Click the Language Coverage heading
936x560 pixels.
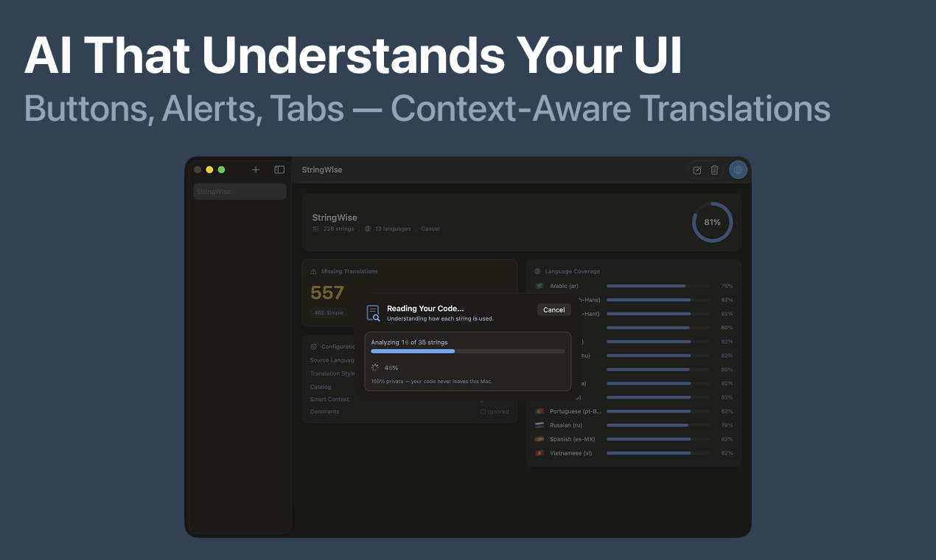pos(573,271)
